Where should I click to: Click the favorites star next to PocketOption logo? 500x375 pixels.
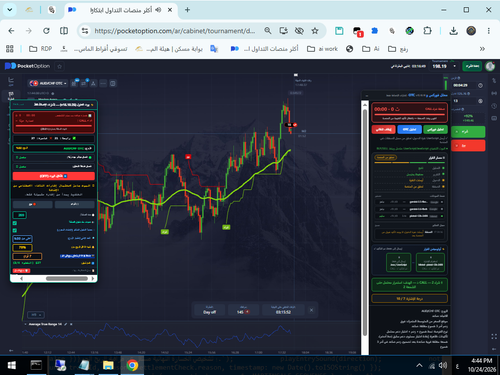tap(60, 66)
